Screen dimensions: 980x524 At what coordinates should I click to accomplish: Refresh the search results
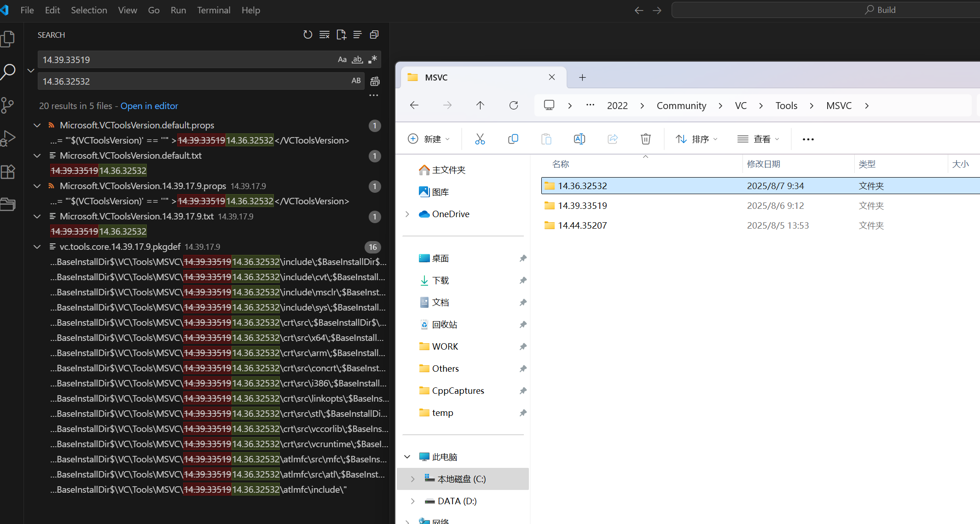coord(307,35)
